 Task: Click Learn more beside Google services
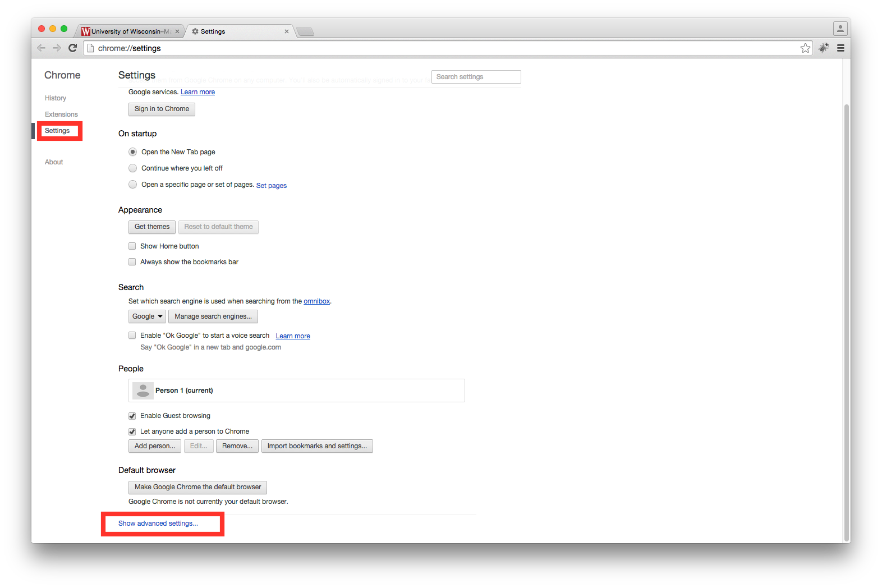point(197,92)
